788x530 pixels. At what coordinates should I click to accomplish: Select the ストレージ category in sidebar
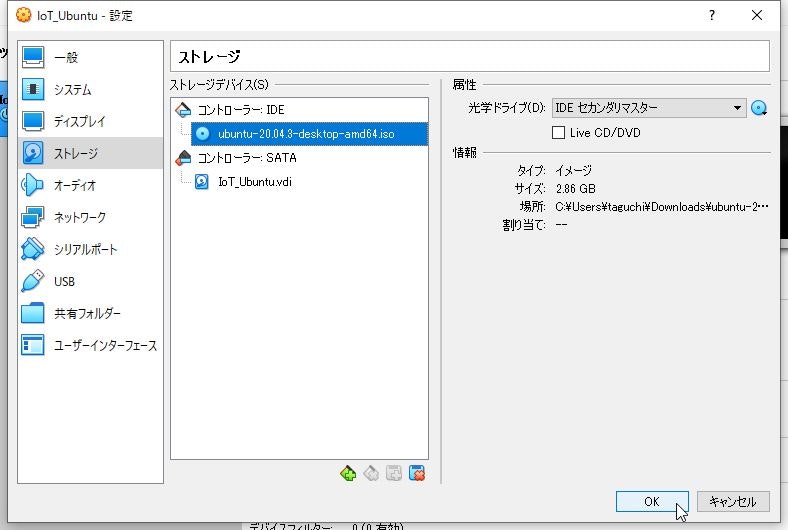(90, 153)
